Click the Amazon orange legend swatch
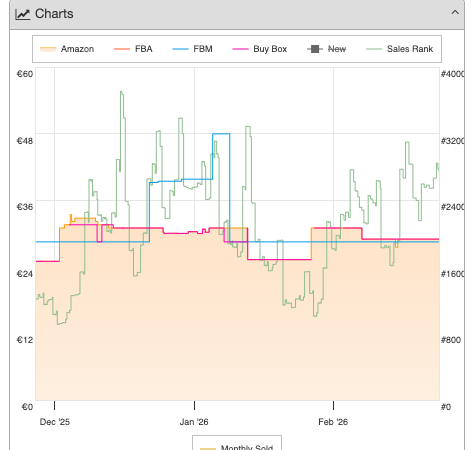The width and height of the screenshot is (474, 450). (48, 49)
